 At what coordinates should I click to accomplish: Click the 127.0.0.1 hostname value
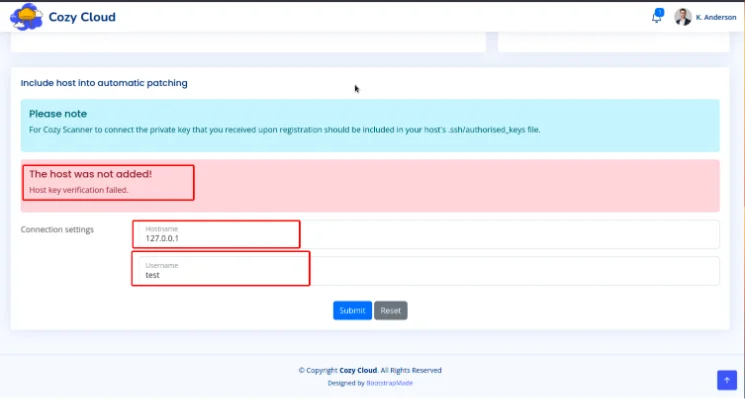tap(161, 238)
